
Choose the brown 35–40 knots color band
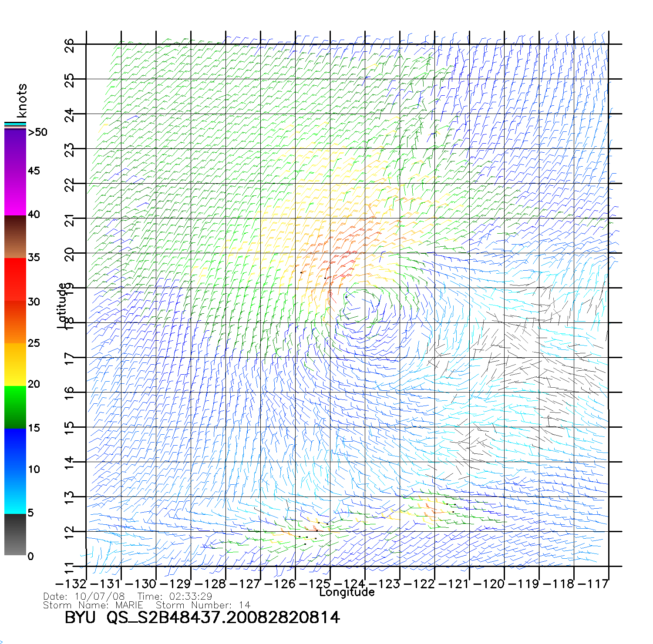[x=15, y=237]
